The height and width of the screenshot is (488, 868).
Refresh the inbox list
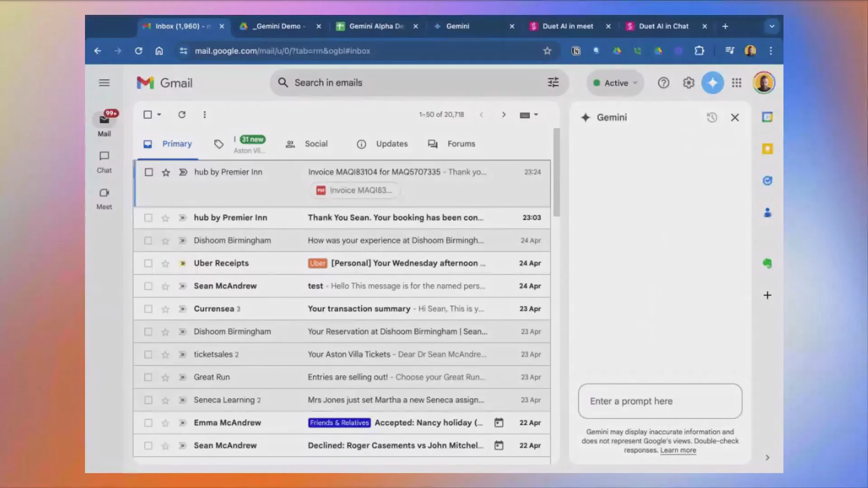coord(182,115)
